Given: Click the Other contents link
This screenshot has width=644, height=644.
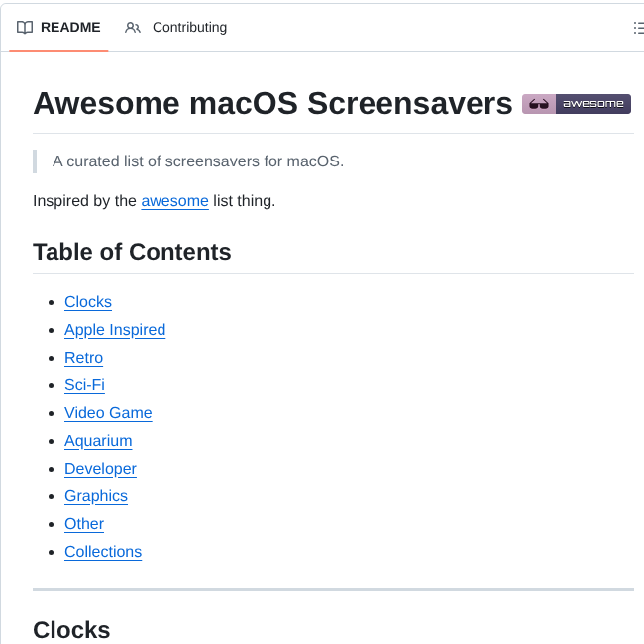Looking at the screenshot, I should click(x=84, y=524).
